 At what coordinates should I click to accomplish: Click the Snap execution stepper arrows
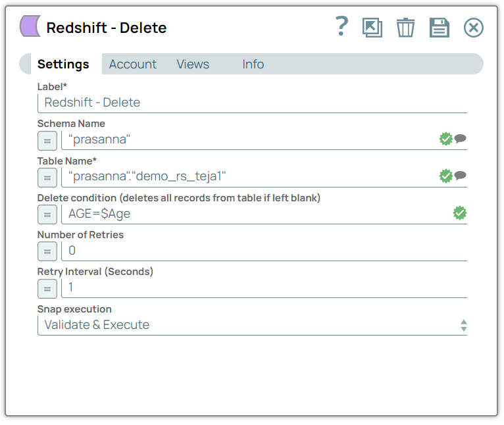tap(463, 326)
